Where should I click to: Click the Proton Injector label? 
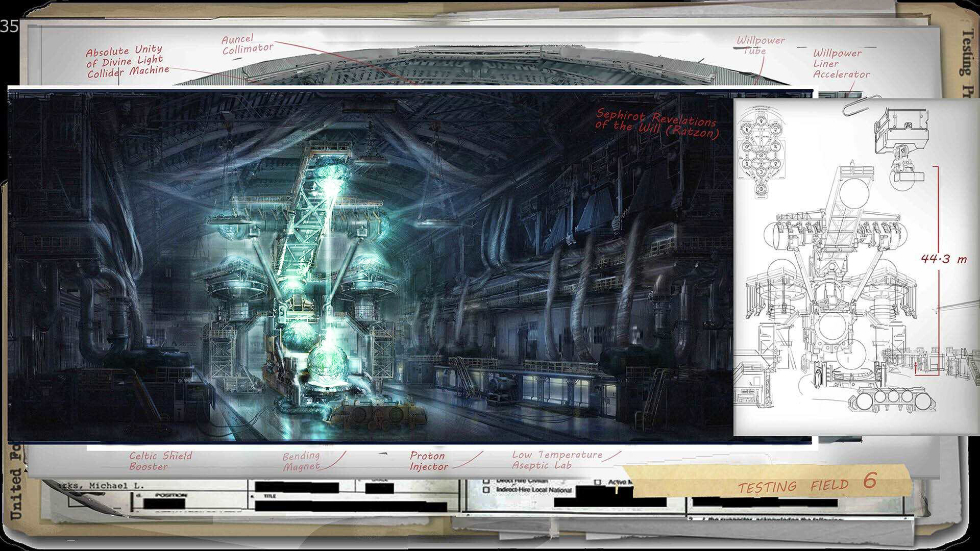click(429, 461)
